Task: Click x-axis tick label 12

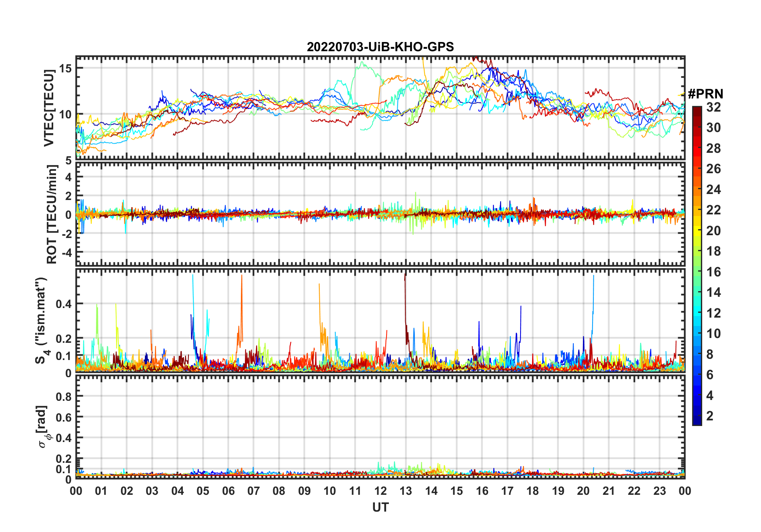Action: (x=380, y=491)
